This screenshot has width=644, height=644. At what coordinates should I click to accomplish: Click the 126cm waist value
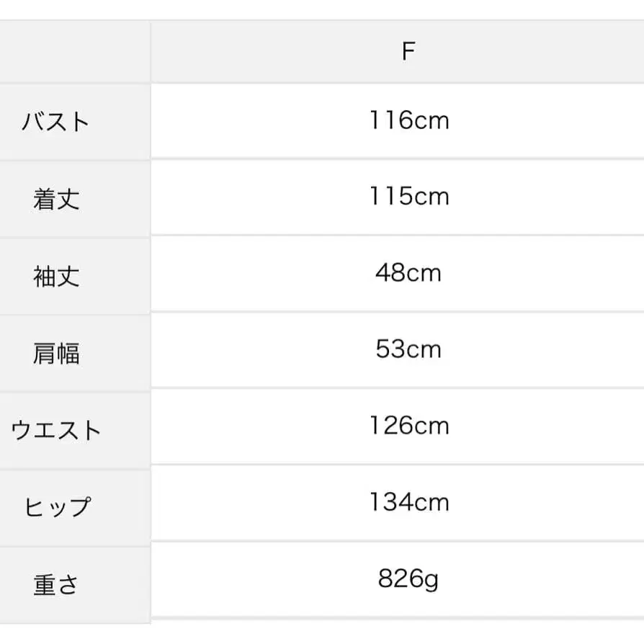[x=408, y=426]
